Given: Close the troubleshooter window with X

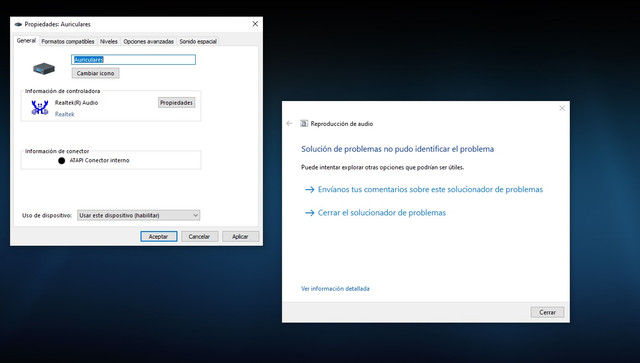Looking at the screenshot, I should (x=562, y=108).
